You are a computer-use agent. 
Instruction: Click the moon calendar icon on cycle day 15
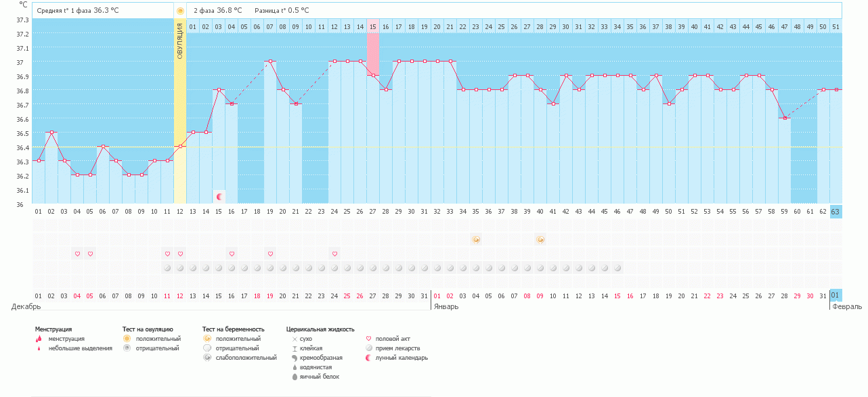(219, 197)
